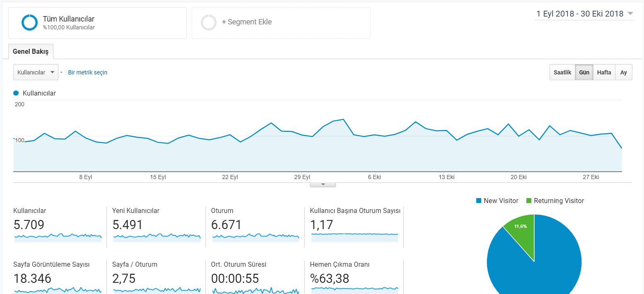Collapse chart using the handle arrow below the graph
This screenshot has width=644, height=294.
[x=323, y=184]
